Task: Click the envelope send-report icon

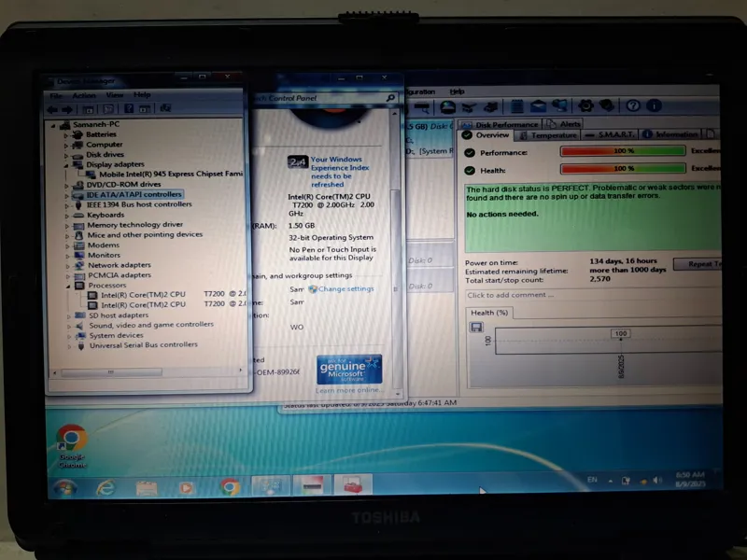Action: (538, 105)
